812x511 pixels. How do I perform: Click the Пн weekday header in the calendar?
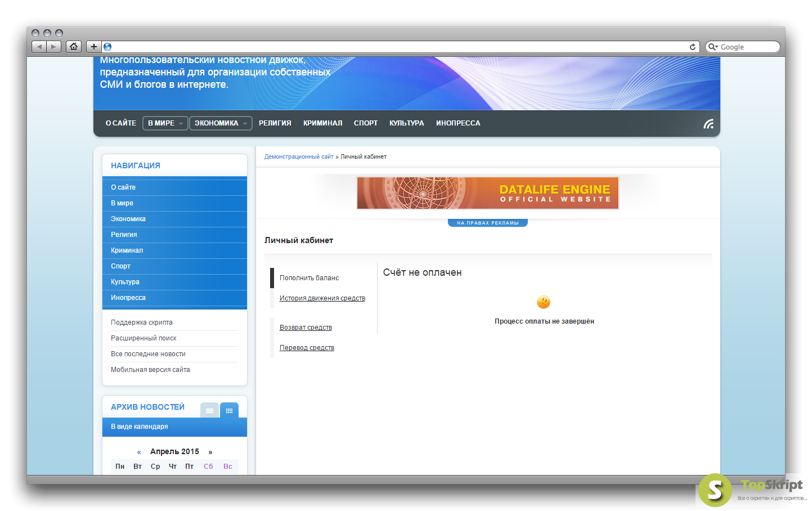point(120,467)
